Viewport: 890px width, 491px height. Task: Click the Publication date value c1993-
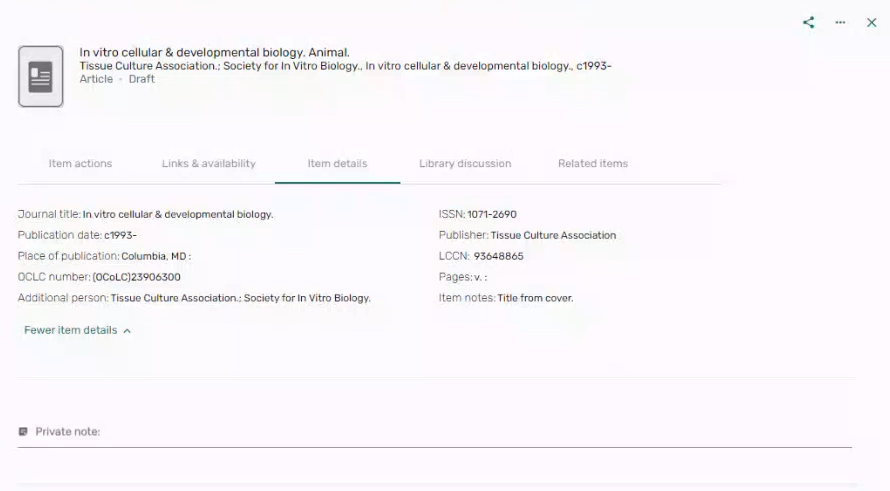(x=120, y=236)
